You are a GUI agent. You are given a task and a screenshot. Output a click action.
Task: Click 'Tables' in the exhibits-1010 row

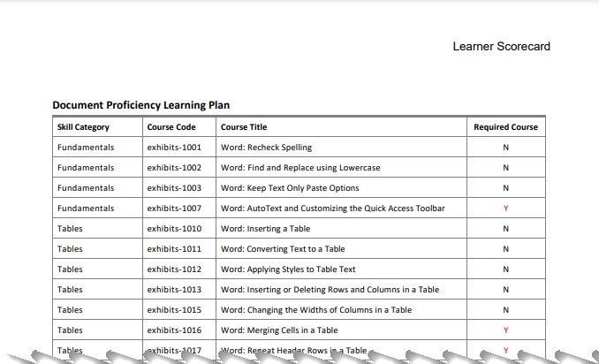tap(70, 229)
